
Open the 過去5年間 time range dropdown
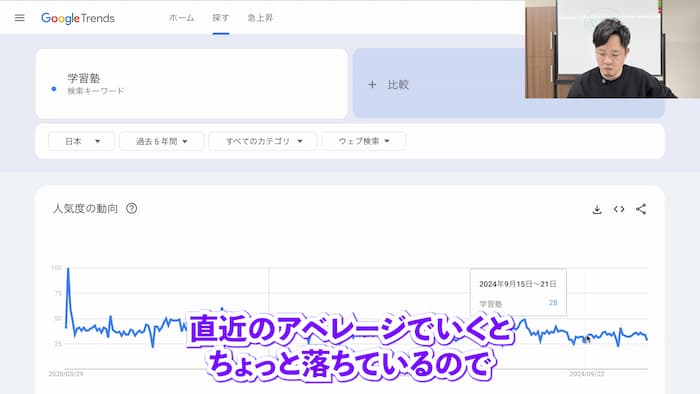tap(161, 141)
